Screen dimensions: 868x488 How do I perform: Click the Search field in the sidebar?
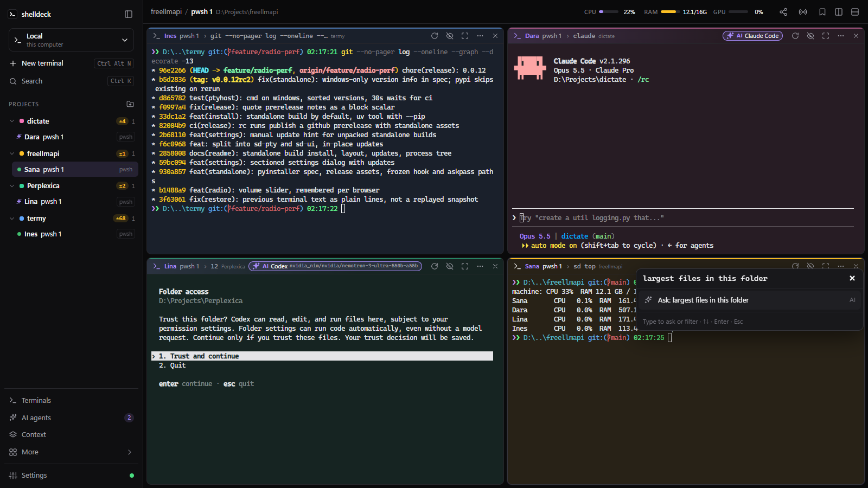point(71,81)
